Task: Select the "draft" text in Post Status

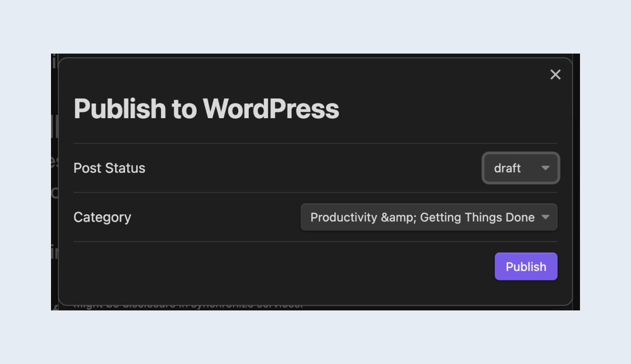Action: pyautogui.click(x=507, y=168)
